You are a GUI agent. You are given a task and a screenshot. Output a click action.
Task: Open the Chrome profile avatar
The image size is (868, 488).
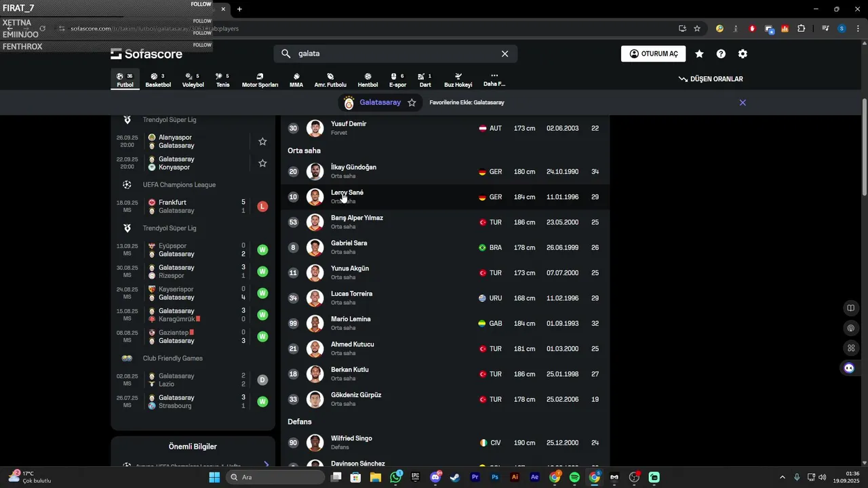842,28
